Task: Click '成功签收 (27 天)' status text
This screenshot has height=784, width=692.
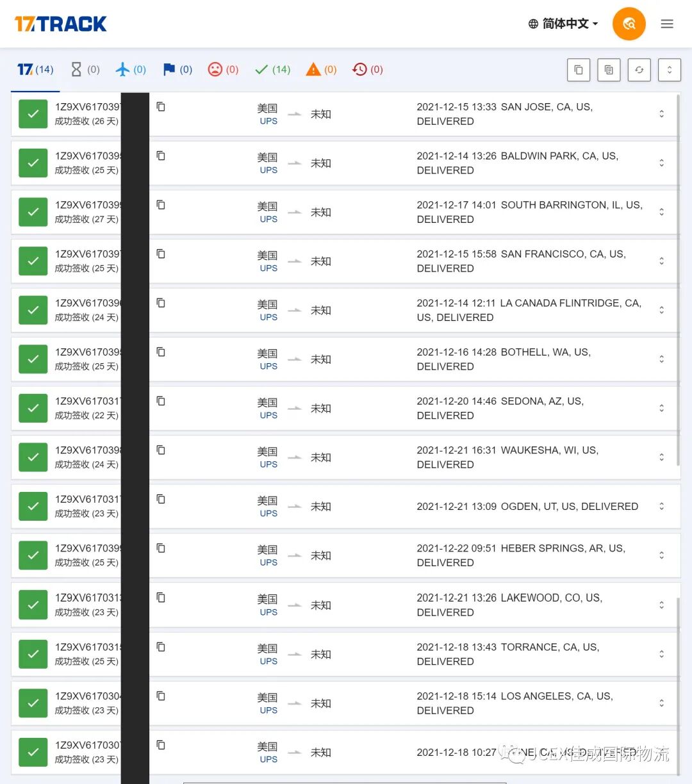Action: (x=86, y=219)
